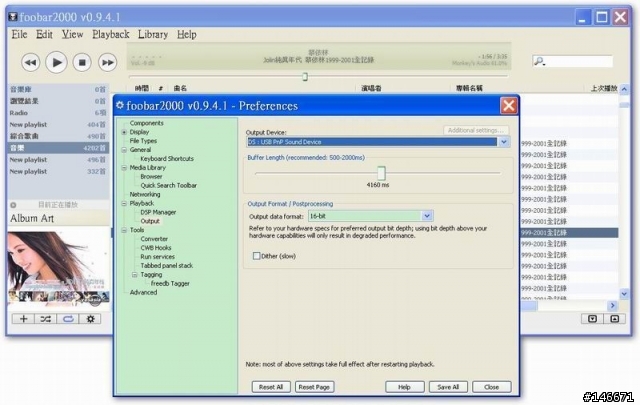Open the Edit menu
This screenshot has width=640, height=405.
44,34
